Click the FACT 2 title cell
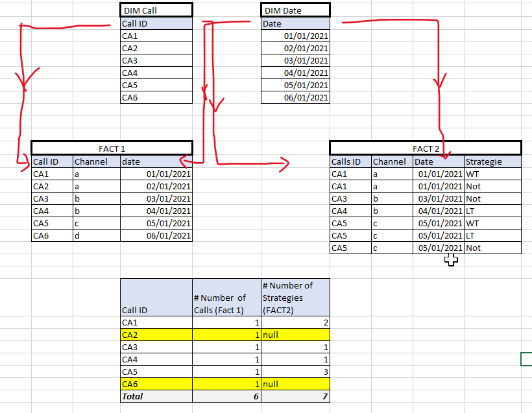532x413 pixels. [426, 148]
